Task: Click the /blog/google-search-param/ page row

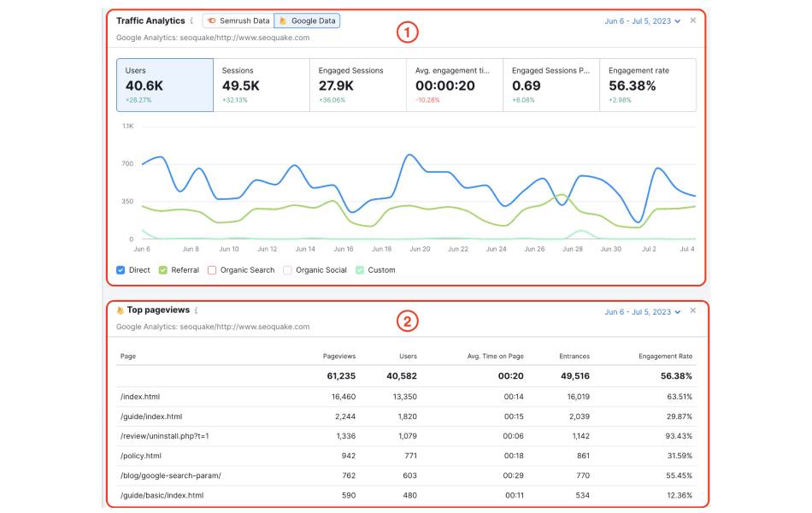Action: (x=407, y=475)
